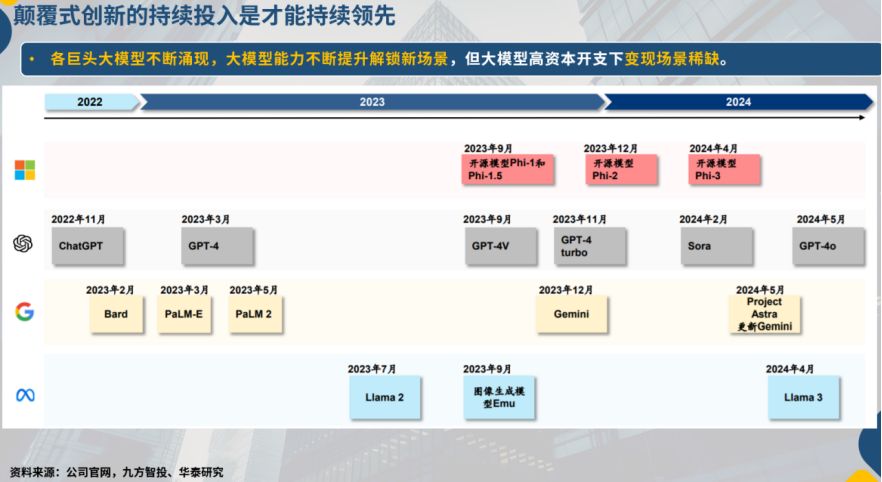Click the 2023年7月 date label

coord(372,370)
